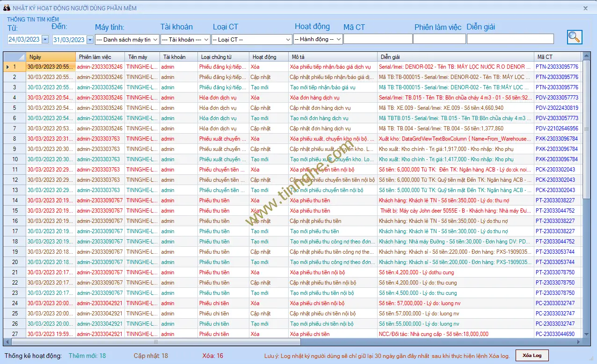This screenshot has height=364, width=597.
Task: Click the 'Hoạt động' column header
Action: click(x=269, y=57)
